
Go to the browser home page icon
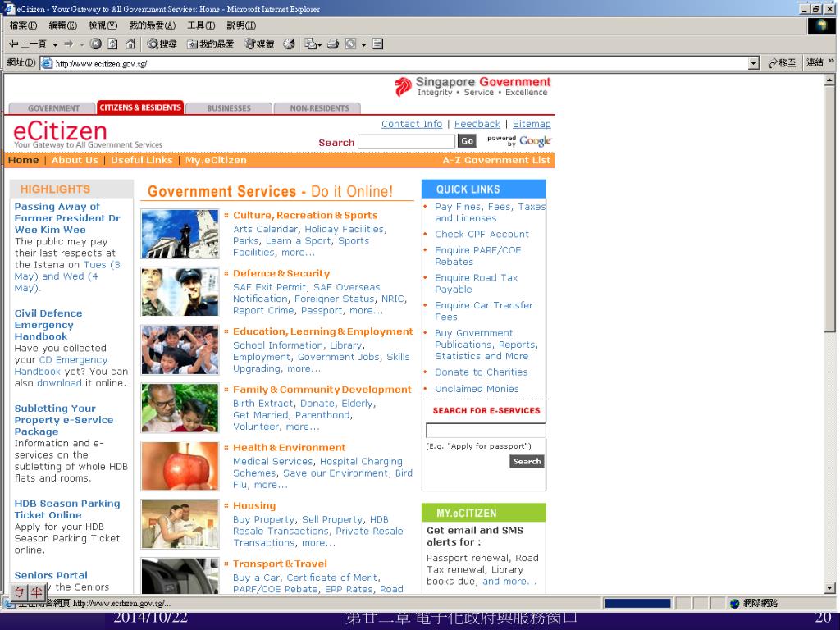click(130, 44)
